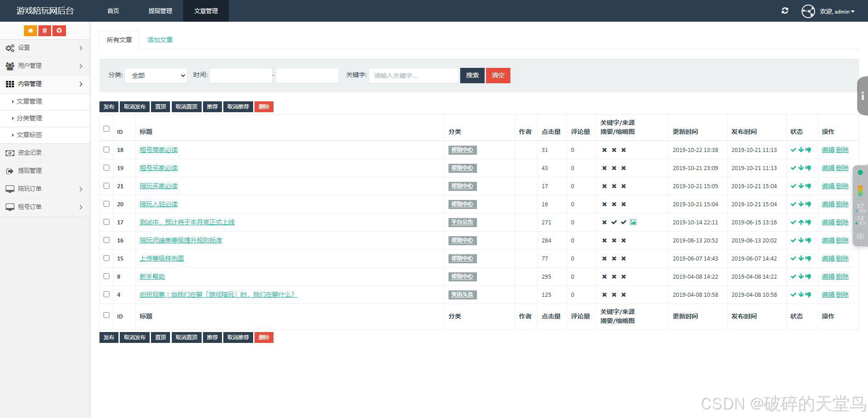The image size is (868, 418).
Task: Tick checkbox for article ID 16
Action: pyautogui.click(x=106, y=240)
